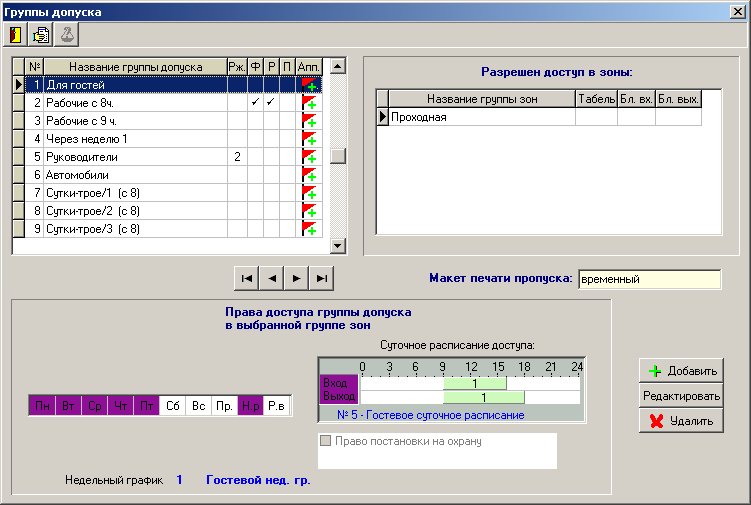Select the Для гостей group row

tap(168, 85)
